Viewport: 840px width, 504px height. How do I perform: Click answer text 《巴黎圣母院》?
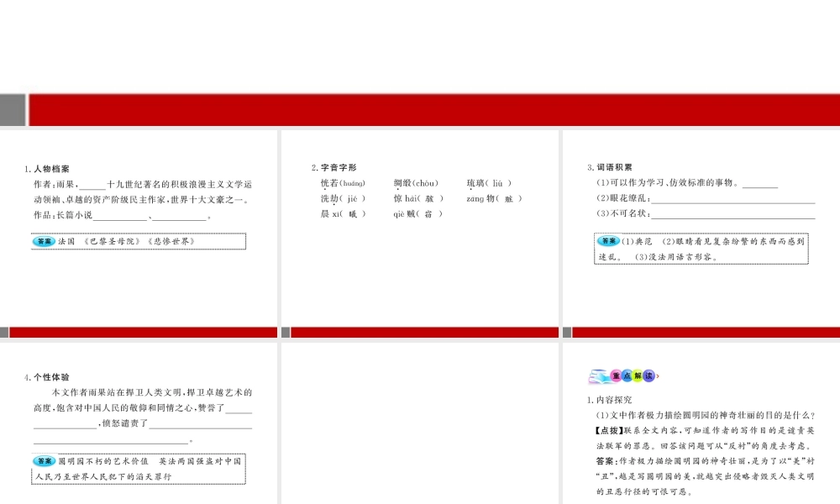coord(112,242)
